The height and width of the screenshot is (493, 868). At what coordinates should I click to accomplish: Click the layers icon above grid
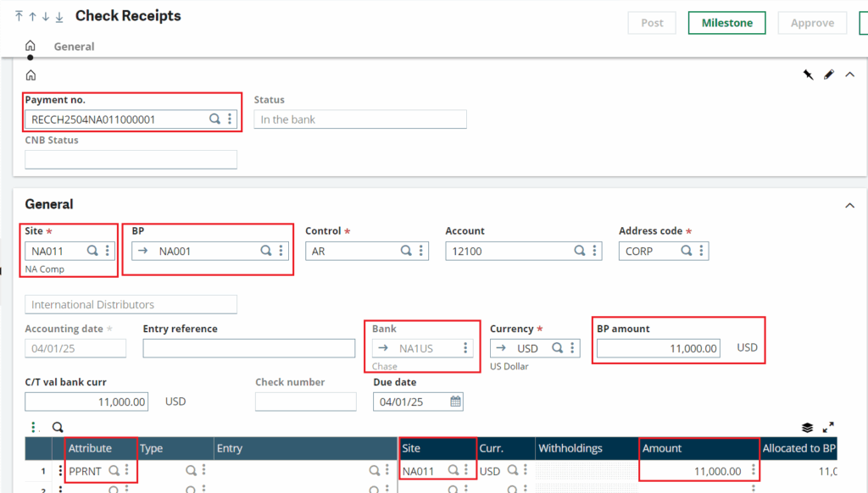click(x=807, y=427)
